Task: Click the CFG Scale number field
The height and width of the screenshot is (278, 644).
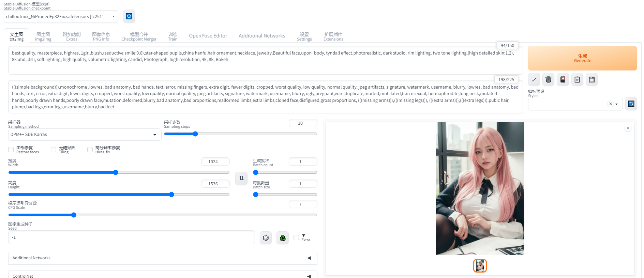Action: [303, 204]
